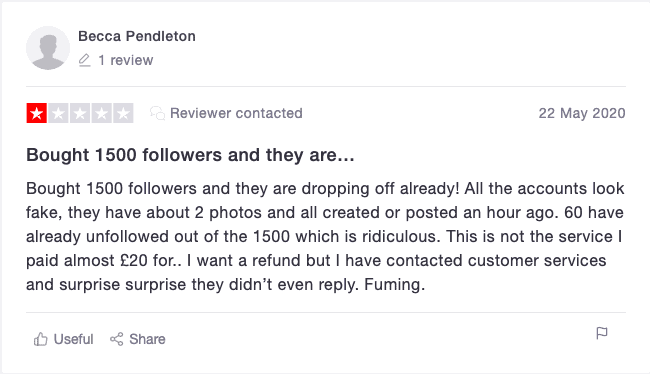Click the red first star rating

pyautogui.click(x=36, y=113)
